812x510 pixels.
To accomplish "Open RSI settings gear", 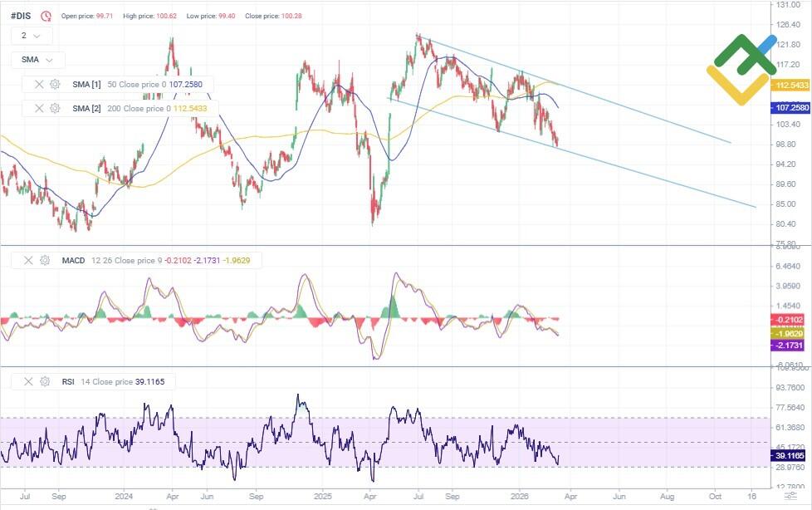I will coord(45,381).
